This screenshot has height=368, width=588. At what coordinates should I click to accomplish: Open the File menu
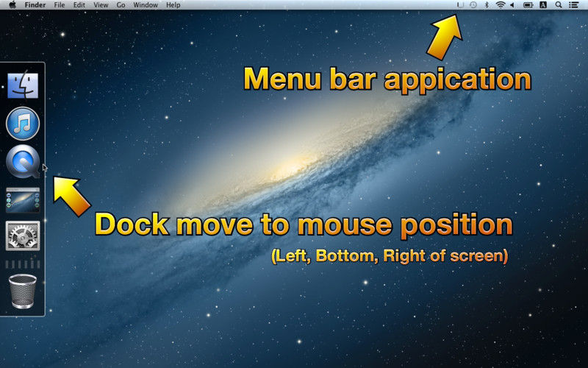(60, 5)
